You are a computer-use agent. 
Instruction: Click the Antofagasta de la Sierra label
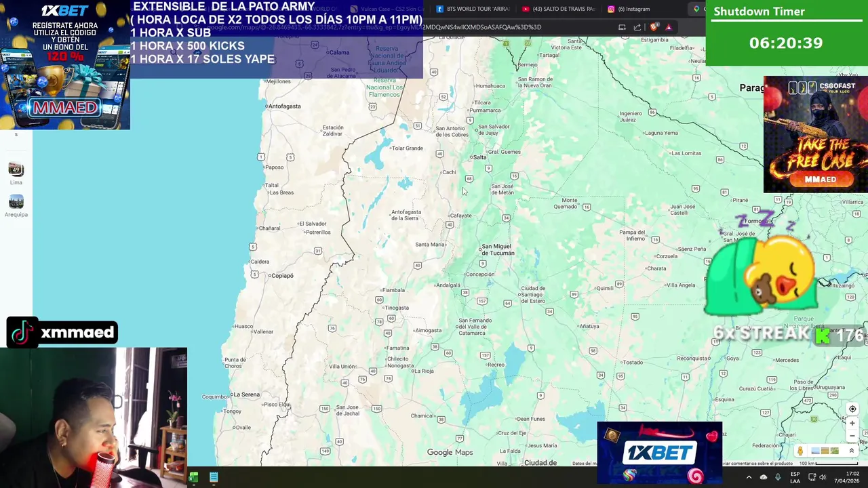click(406, 215)
